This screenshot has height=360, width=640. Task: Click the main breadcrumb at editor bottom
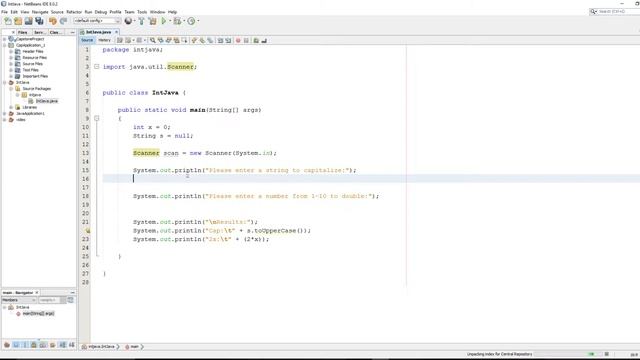134,347
